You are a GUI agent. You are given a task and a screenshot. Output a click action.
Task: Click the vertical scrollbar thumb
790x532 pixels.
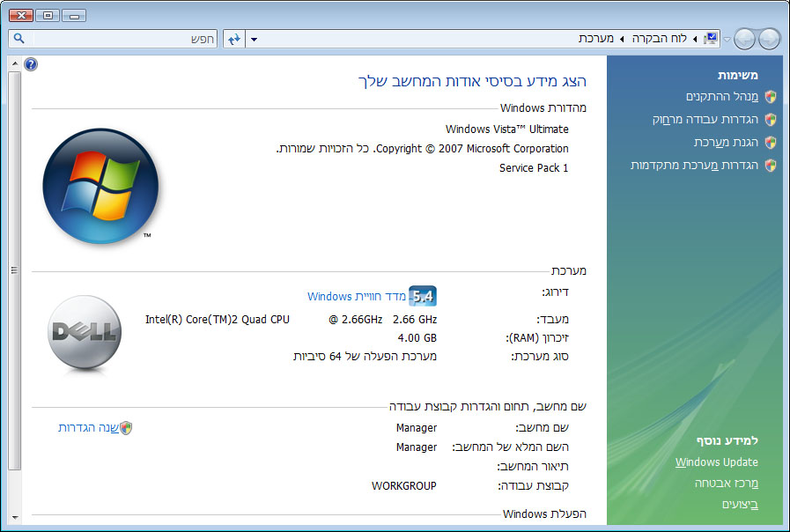click(x=15, y=270)
